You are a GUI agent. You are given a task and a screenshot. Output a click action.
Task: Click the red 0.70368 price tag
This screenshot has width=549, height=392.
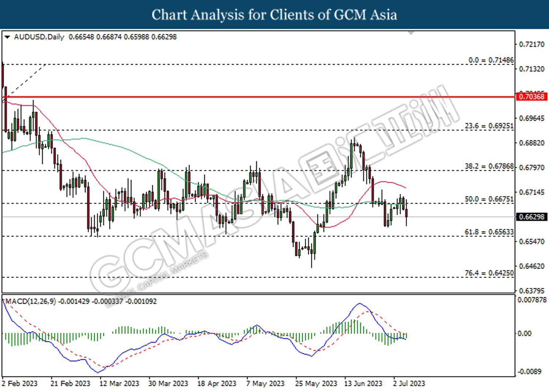532,97
